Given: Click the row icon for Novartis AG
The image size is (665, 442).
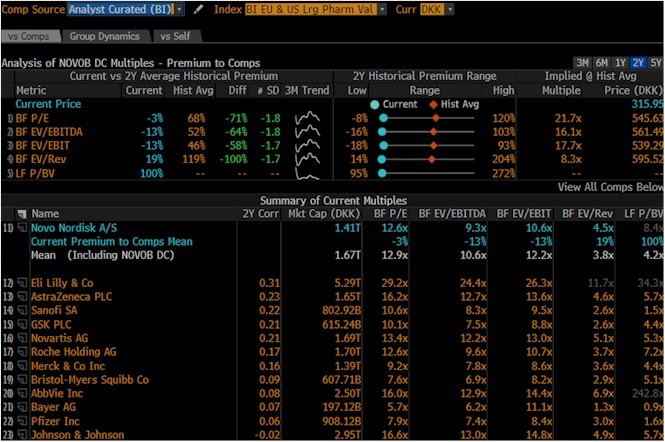Looking at the screenshot, I should [x=22, y=338].
